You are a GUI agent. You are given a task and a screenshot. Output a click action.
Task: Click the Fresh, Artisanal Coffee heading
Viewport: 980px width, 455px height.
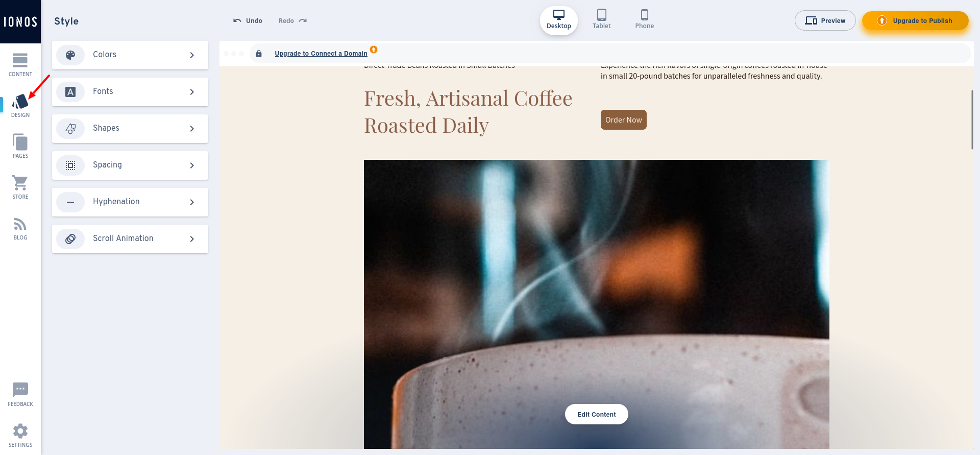(468, 112)
